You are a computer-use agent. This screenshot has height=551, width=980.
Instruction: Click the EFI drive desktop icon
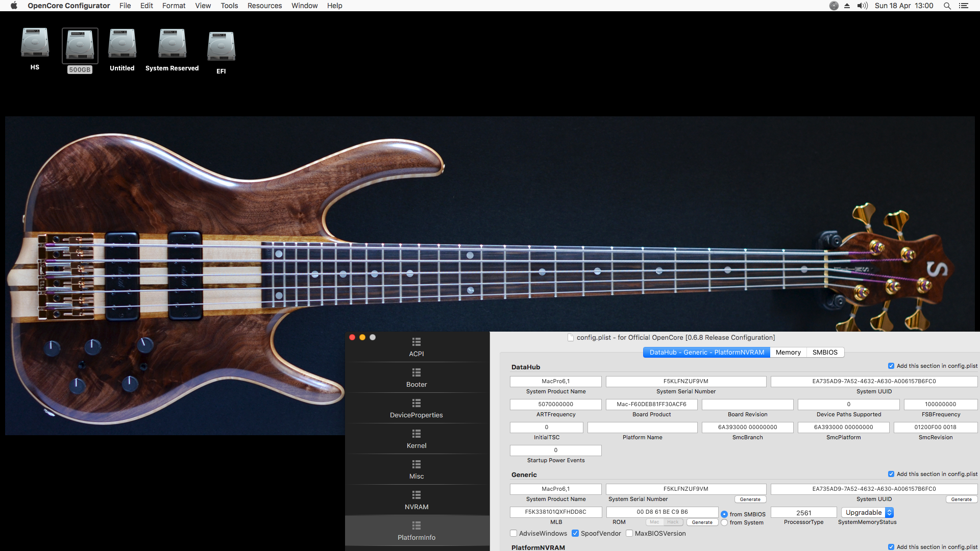(221, 47)
